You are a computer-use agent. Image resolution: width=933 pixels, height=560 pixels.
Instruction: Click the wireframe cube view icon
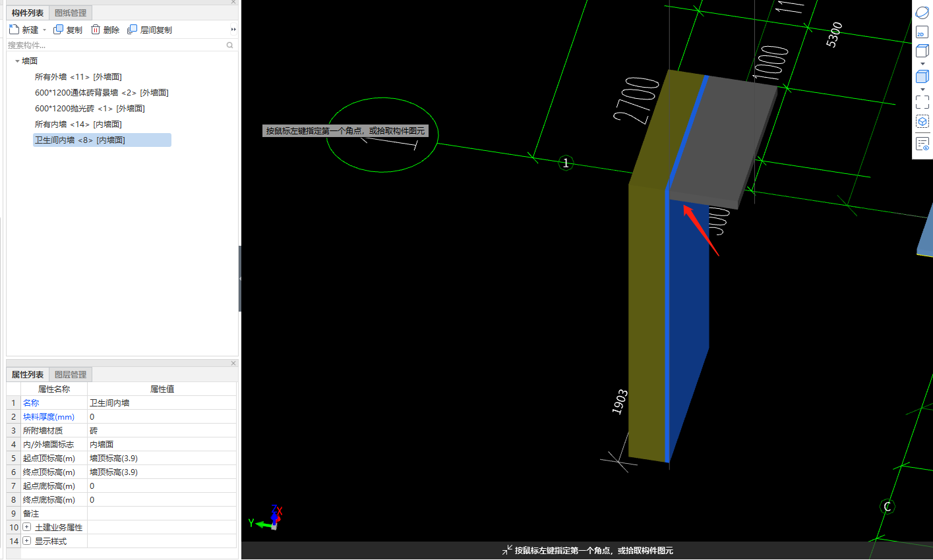(922, 51)
